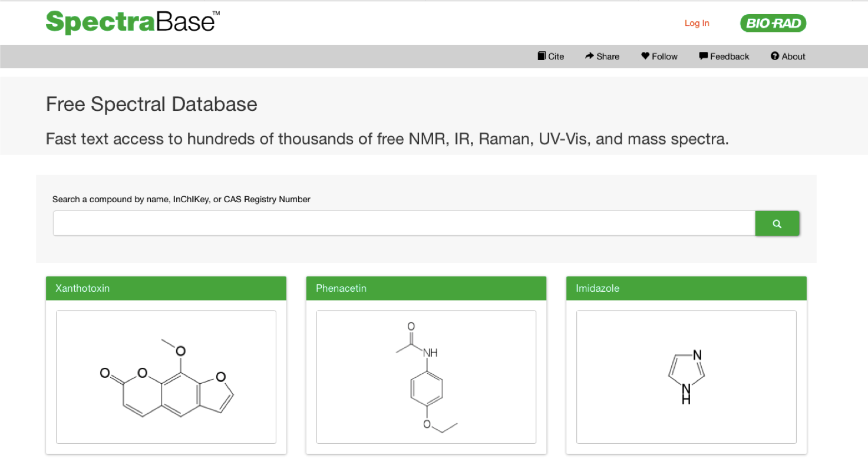The width and height of the screenshot is (868, 458).
Task: Click the Share arrow icon
Action: point(589,55)
